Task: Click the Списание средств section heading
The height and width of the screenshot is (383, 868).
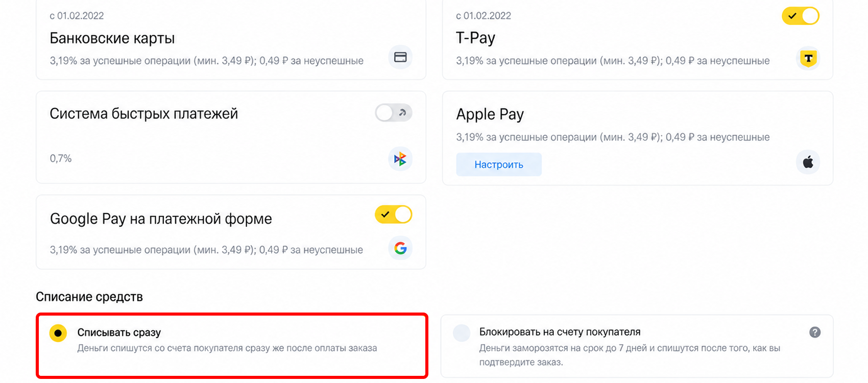Action: [89, 297]
